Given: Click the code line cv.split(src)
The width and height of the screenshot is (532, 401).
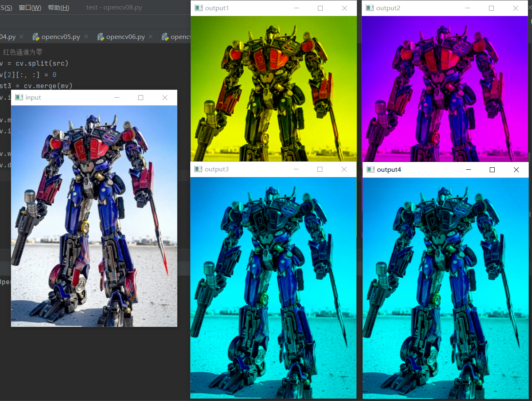Looking at the screenshot, I should tap(34, 63).
